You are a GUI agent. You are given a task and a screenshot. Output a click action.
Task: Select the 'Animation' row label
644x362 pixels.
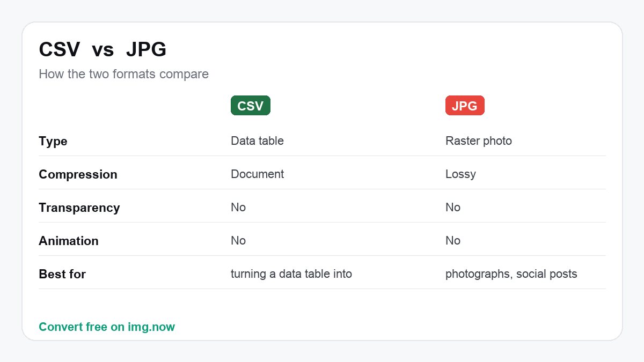69,241
